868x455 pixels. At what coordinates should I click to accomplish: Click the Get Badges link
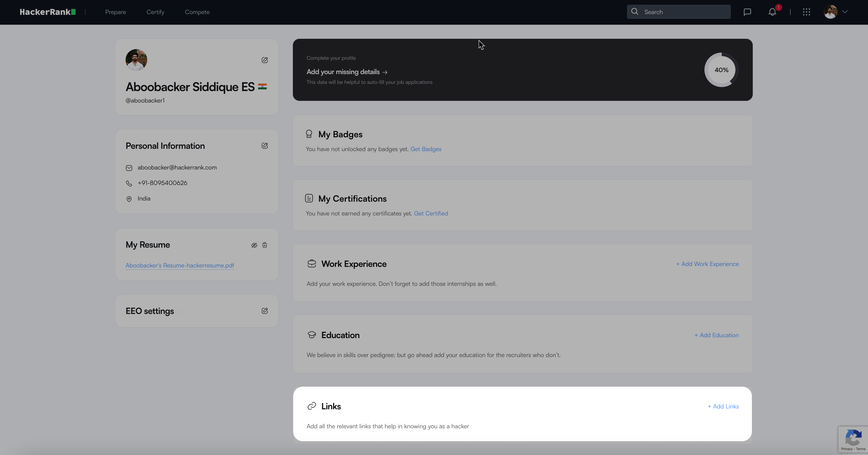[x=426, y=149]
